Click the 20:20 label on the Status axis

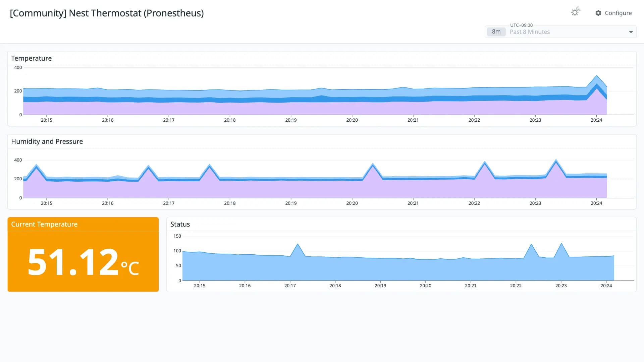coord(425,286)
